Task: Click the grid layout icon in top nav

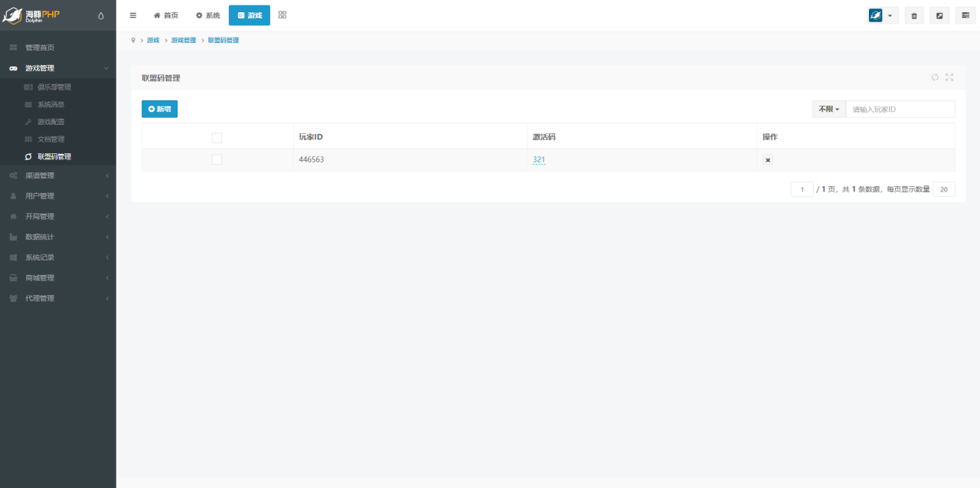Action: [x=283, y=15]
